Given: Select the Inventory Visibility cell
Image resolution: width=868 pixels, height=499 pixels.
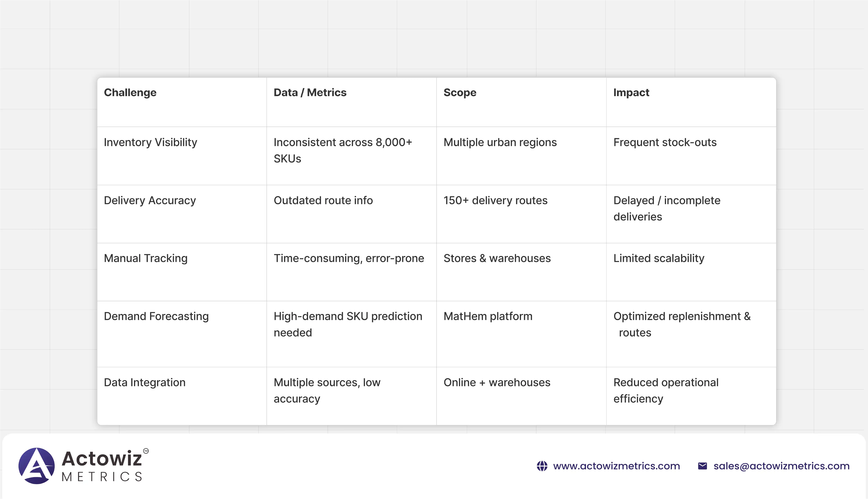Looking at the screenshot, I should click(x=150, y=142).
